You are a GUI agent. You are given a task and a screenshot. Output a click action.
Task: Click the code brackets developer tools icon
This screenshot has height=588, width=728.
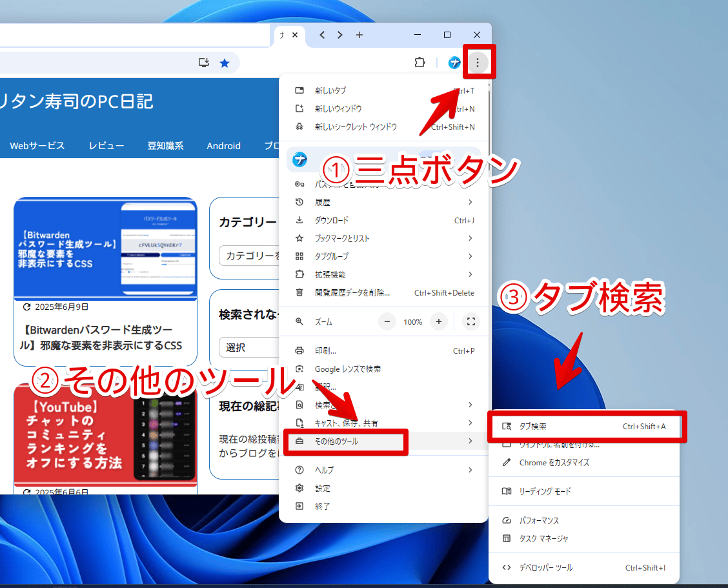tap(507, 567)
